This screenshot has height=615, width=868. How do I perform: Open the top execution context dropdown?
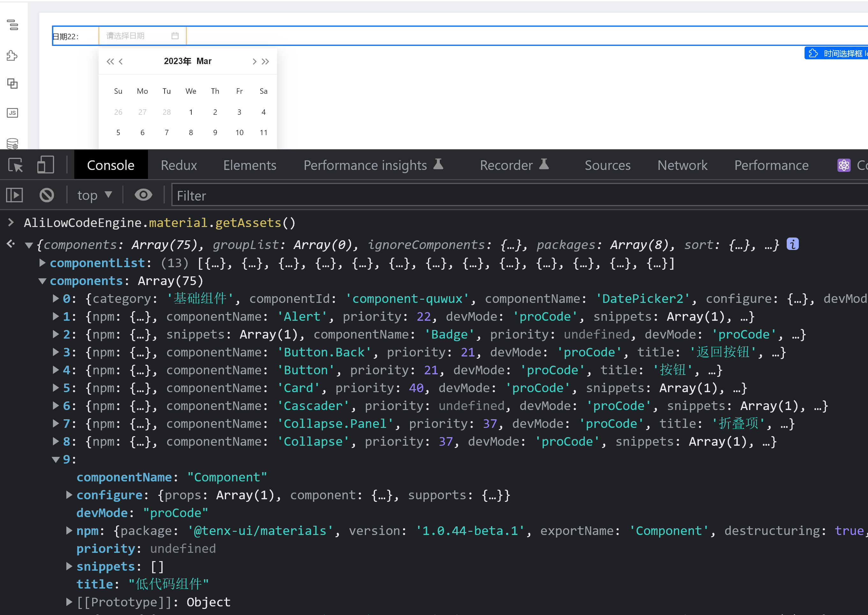click(95, 195)
